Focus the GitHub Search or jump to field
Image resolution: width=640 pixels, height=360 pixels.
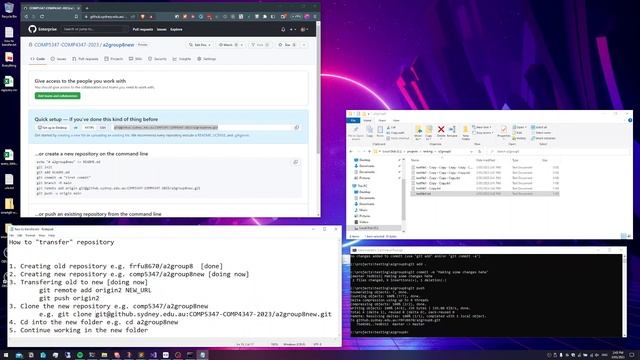(95, 29)
